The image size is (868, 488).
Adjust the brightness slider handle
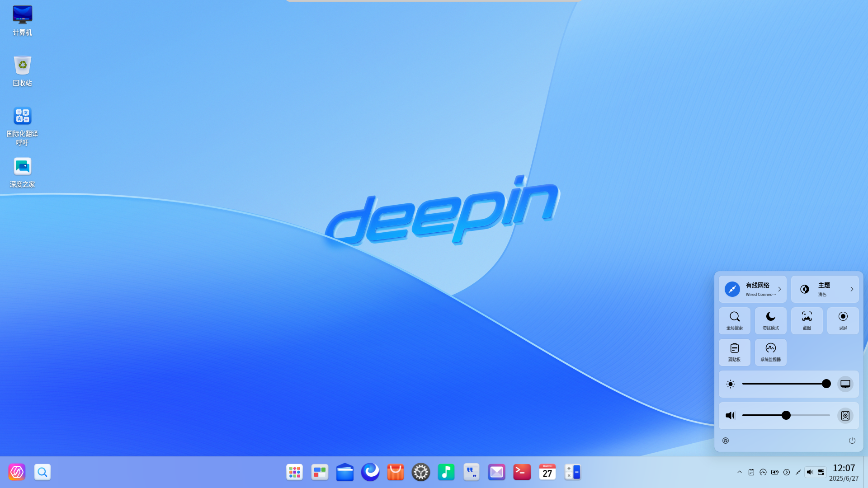tap(826, 384)
